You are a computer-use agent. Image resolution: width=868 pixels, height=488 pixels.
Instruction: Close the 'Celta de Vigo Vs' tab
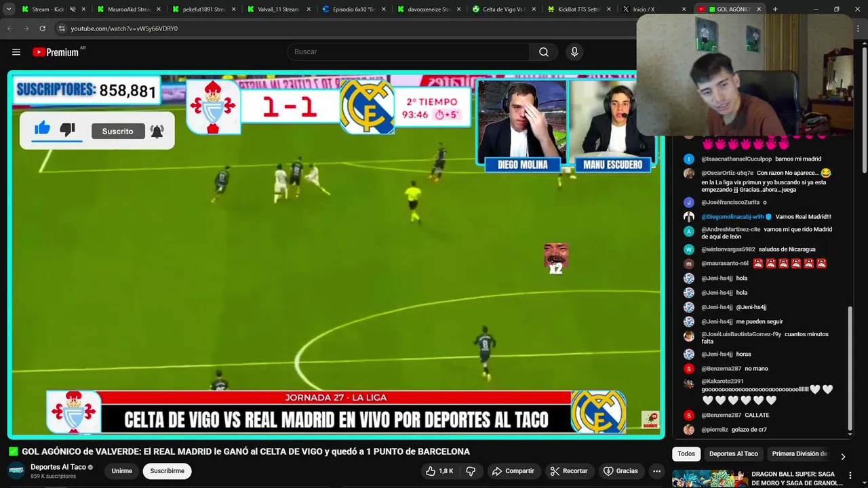(534, 9)
